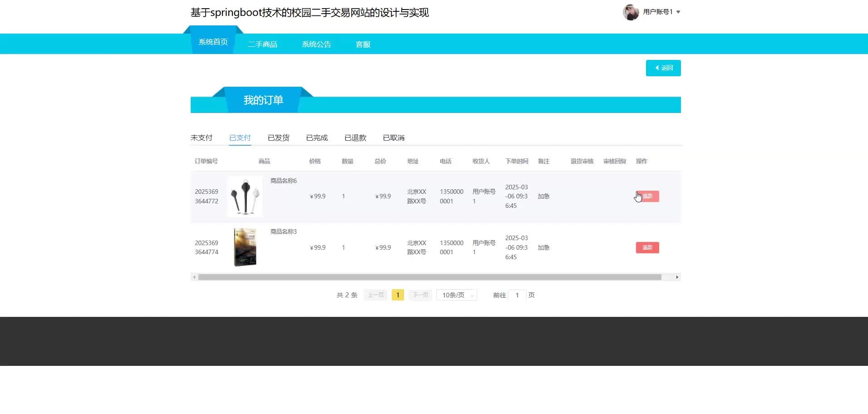The width and height of the screenshot is (868, 414).
Task: Click the 审核回复 column header
Action: point(615,161)
